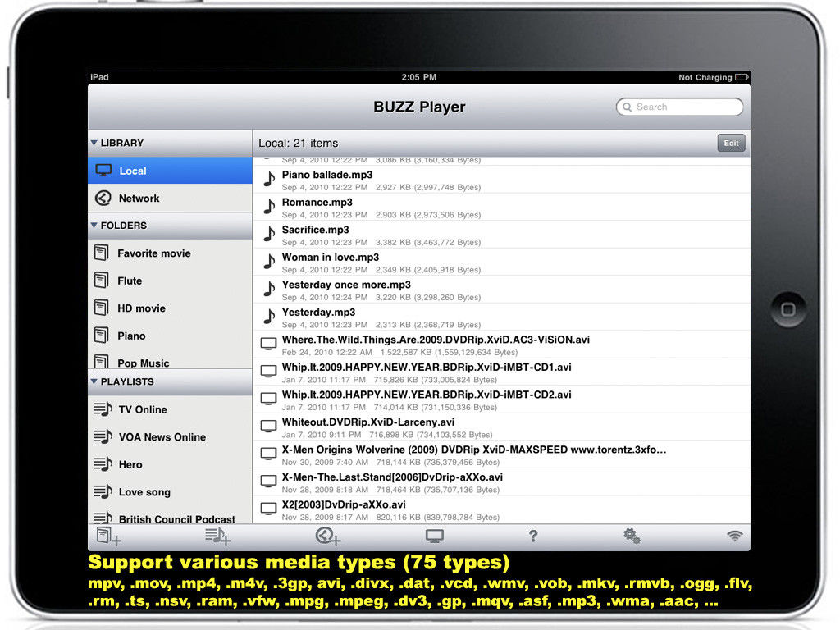Open the Piano folder
840x630 pixels.
click(170, 336)
